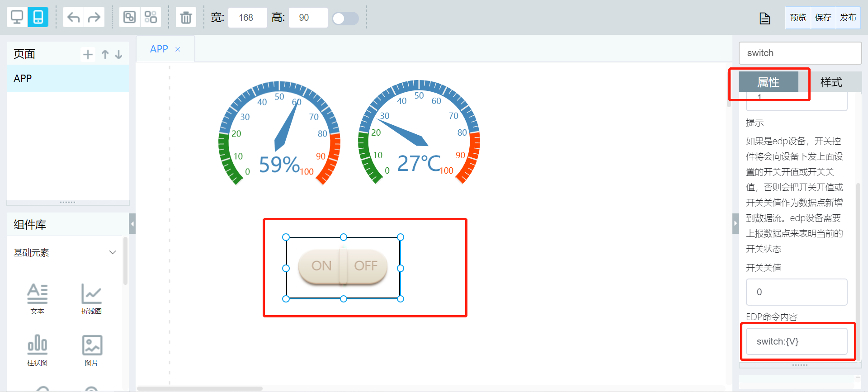Click the 预览 preview button
868x392 pixels.
(798, 18)
